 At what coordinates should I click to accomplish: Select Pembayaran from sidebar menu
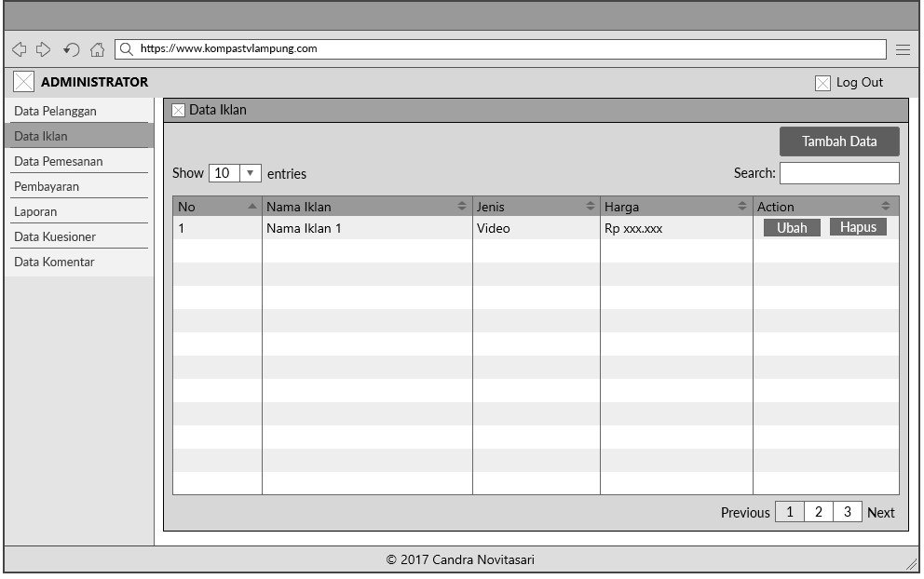[47, 186]
